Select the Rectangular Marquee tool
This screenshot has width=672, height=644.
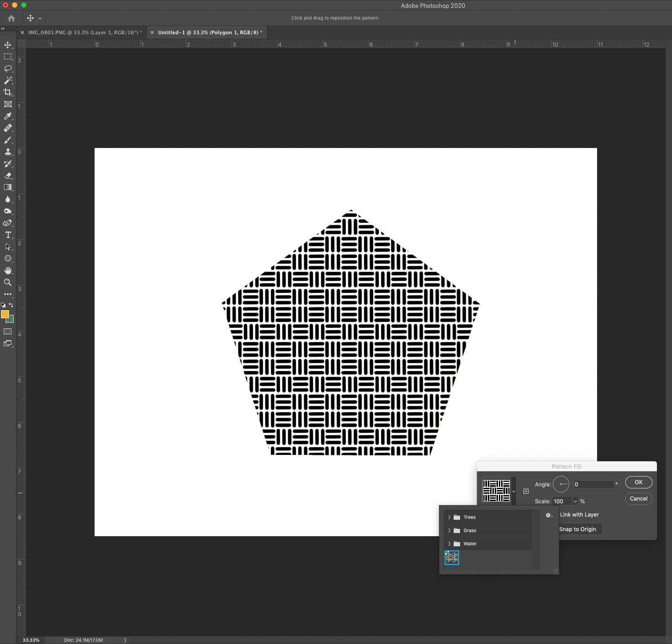click(x=8, y=57)
